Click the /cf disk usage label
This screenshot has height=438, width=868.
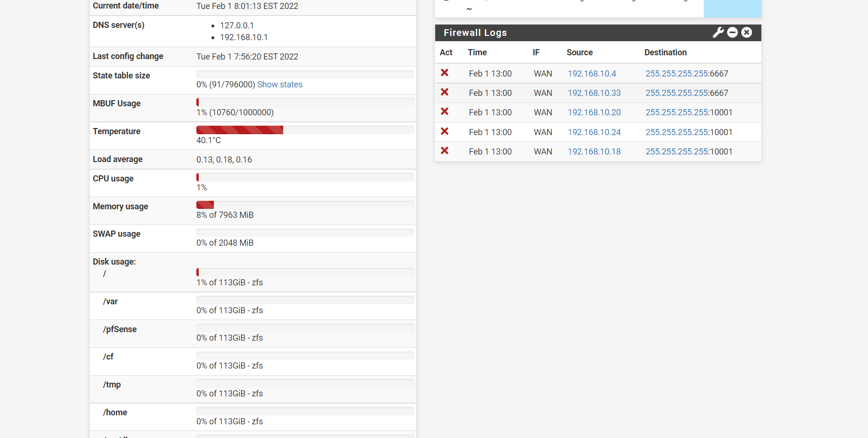coord(108,357)
